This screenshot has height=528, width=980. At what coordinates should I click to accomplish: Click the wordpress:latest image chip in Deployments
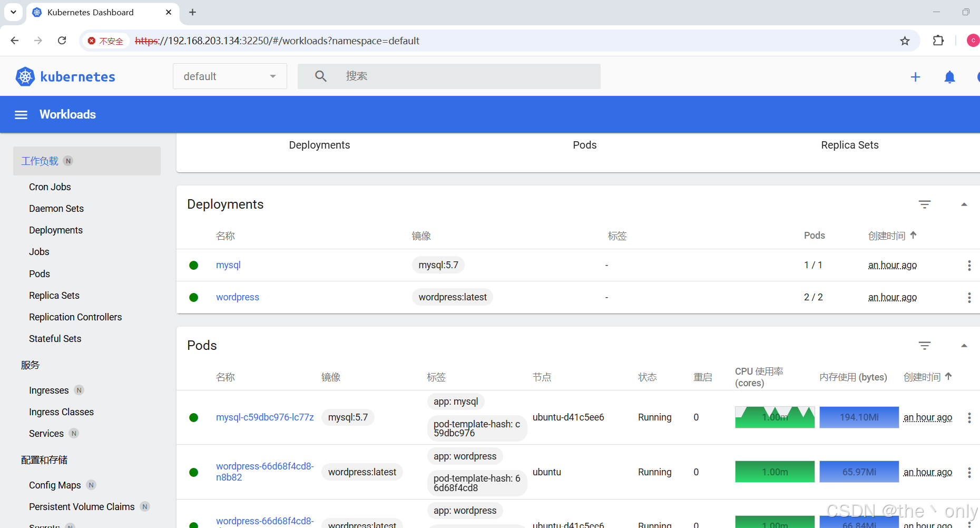tap(453, 297)
